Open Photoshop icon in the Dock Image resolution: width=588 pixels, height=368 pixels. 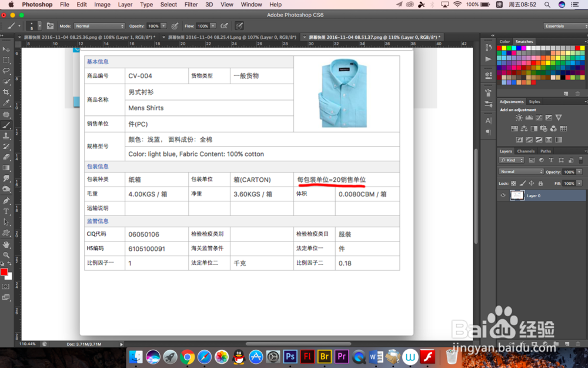point(290,356)
